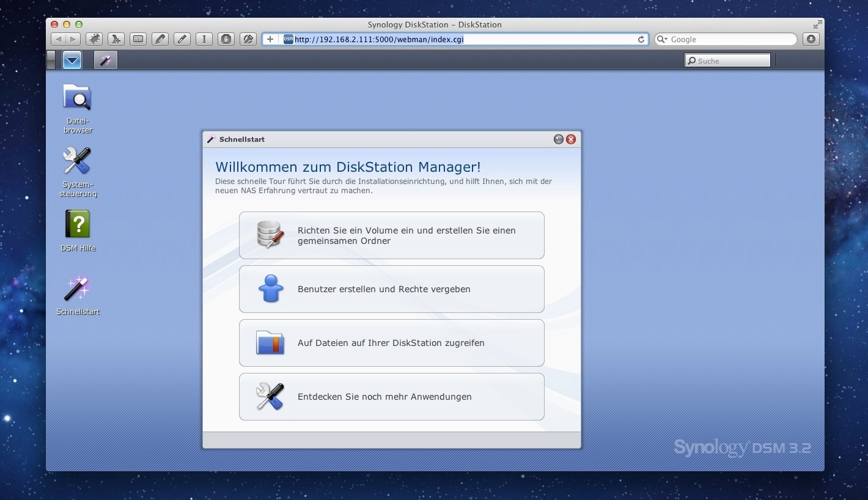Screen dimensions: 868x500
Task: Click the red close button of Safari
Action: click(54, 24)
